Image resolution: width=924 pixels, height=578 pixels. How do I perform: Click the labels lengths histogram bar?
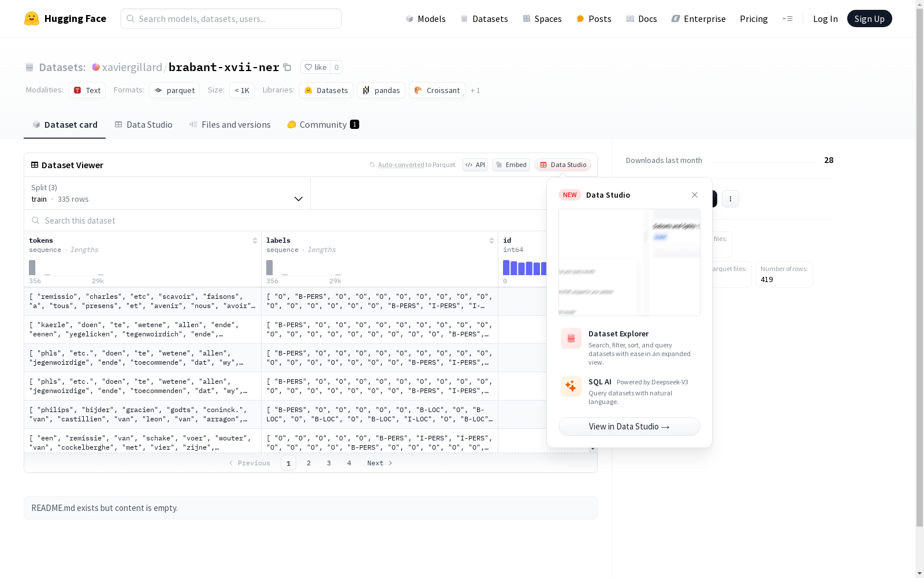tap(270, 268)
